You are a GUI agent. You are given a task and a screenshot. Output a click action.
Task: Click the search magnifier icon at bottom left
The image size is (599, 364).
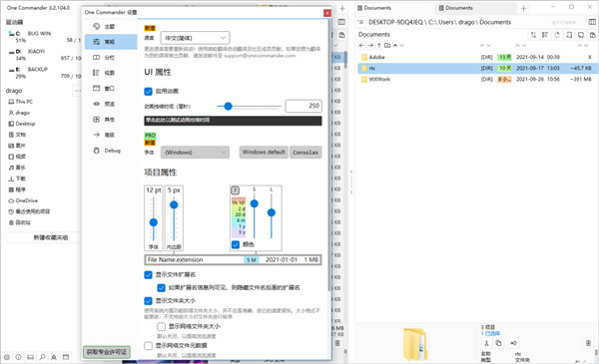click(x=42, y=357)
